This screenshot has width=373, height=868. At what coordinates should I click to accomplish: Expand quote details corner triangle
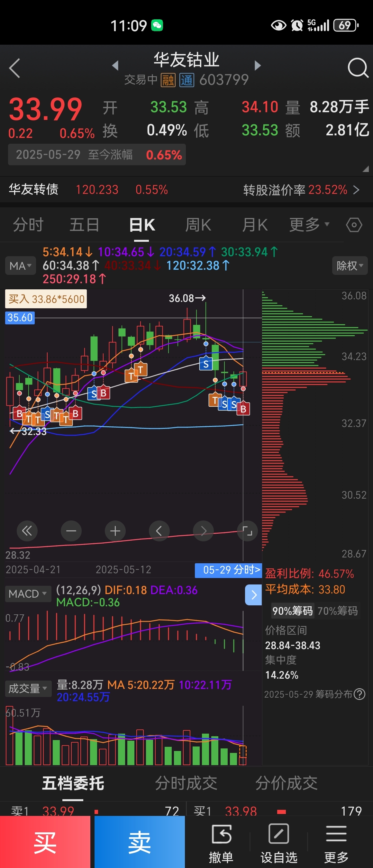click(366, 169)
